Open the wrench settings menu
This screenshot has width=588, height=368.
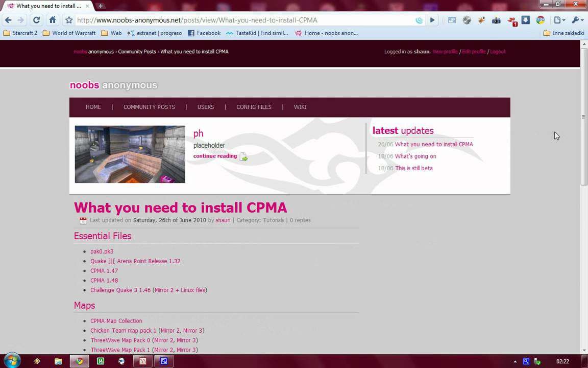pos(577,20)
